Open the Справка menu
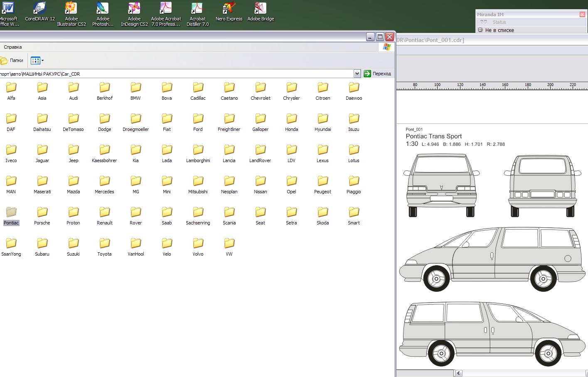The height and width of the screenshot is (377, 588). [x=13, y=47]
